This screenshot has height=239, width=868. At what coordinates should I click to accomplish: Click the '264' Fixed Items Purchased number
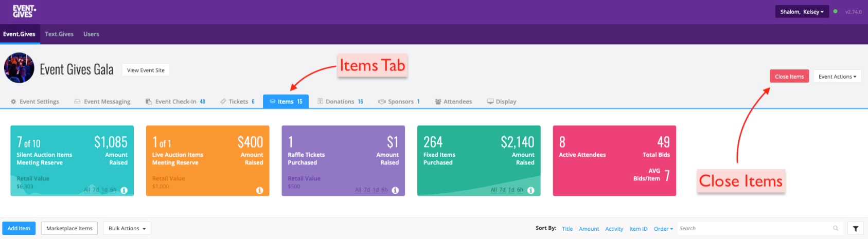[x=433, y=142]
